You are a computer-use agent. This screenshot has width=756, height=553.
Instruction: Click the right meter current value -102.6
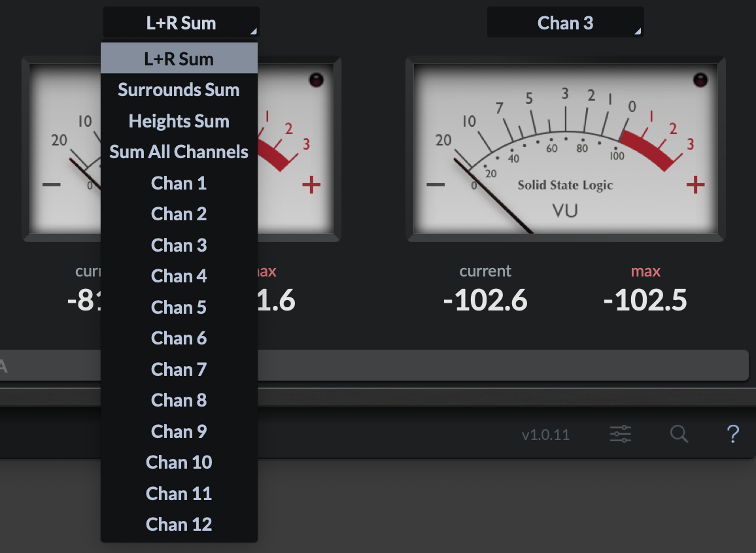point(485,300)
